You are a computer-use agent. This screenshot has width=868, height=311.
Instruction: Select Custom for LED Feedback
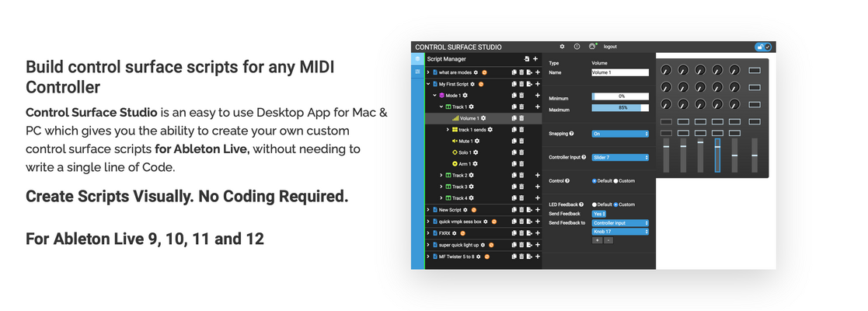pos(615,204)
